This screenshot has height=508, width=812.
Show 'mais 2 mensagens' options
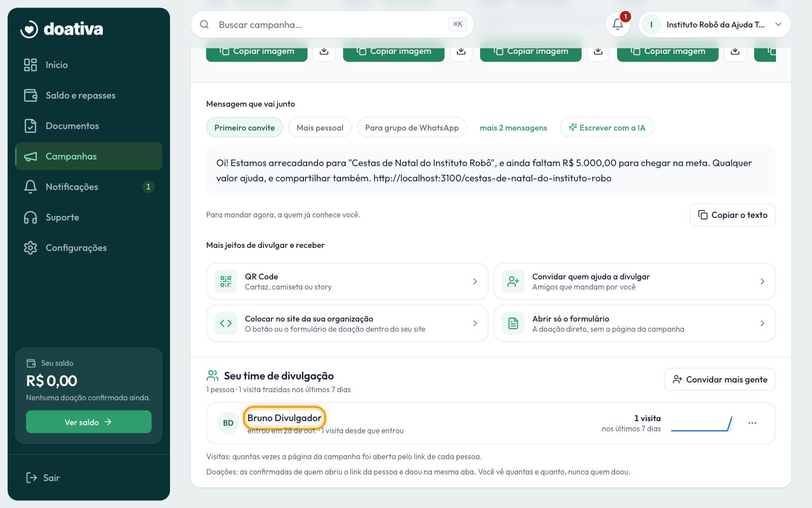(513, 128)
